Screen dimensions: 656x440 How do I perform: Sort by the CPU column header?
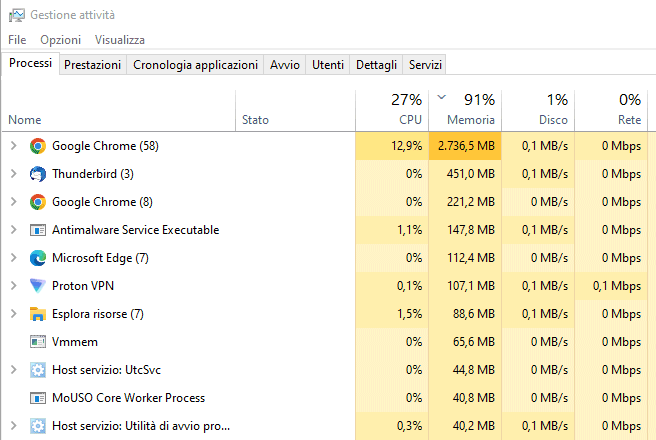[x=392, y=111]
